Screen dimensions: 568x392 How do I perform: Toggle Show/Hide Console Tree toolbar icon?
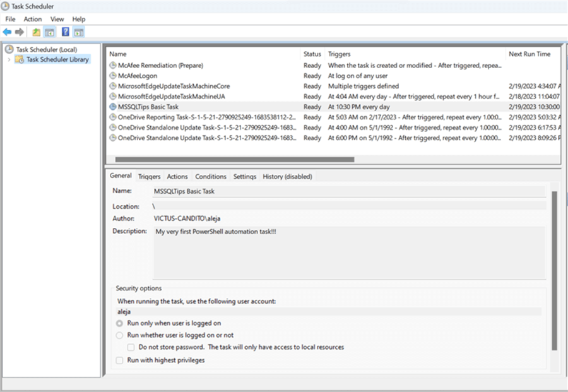[49, 32]
